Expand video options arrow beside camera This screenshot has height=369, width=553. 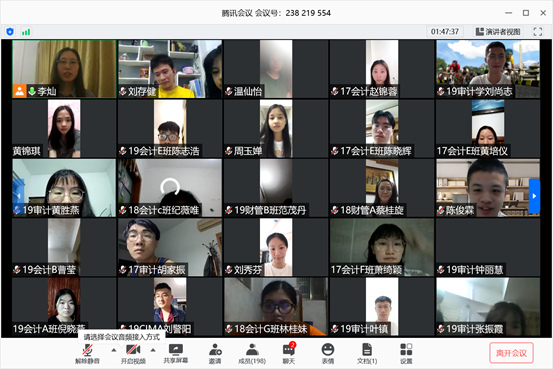(153, 350)
